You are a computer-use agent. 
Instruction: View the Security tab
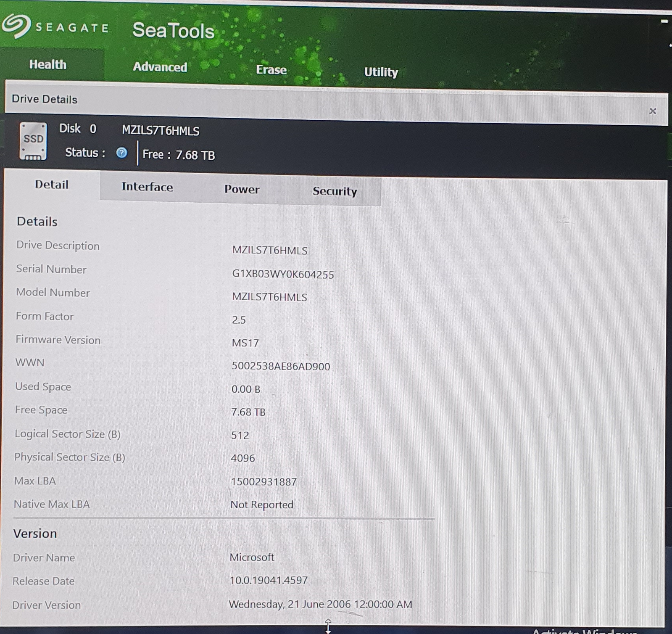coord(335,192)
